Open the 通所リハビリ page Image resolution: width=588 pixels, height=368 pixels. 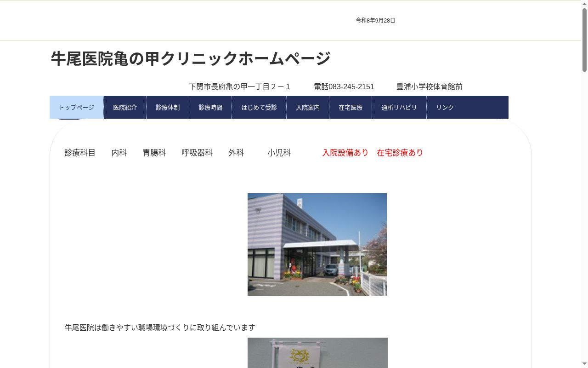click(399, 107)
